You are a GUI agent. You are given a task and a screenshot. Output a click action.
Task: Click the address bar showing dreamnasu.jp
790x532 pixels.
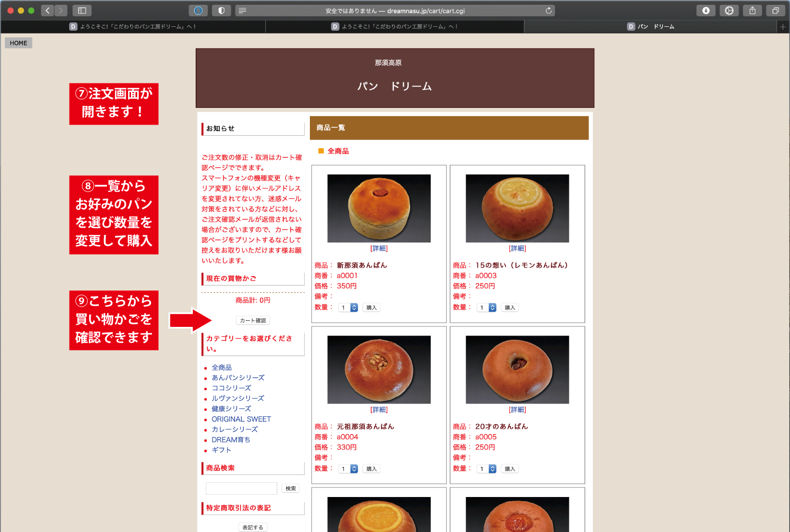pos(395,11)
